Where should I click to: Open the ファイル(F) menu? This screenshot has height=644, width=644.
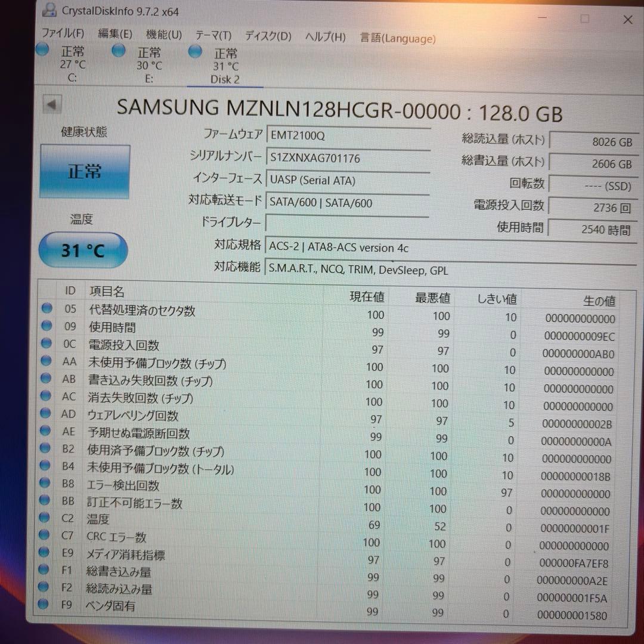(x=63, y=32)
